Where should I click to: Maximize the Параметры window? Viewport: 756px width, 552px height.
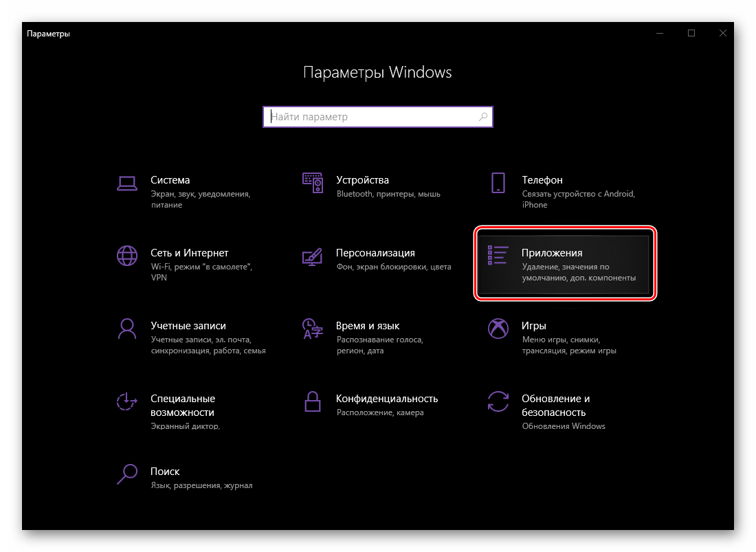pos(691,33)
